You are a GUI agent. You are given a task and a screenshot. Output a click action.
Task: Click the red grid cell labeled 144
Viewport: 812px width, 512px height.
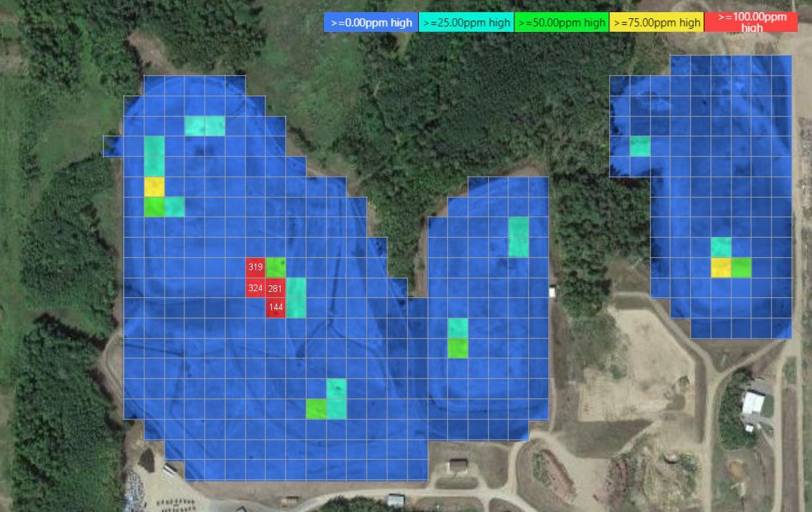275,308
